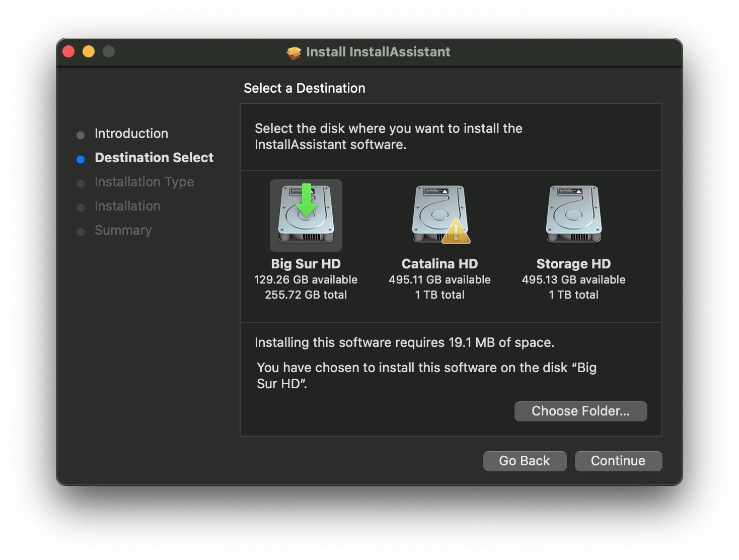Click the Installation Type step

click(144, 182)
